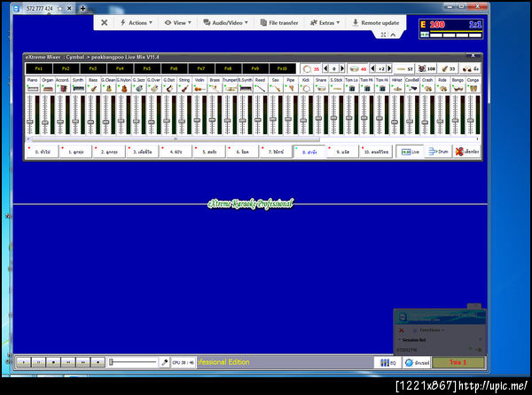Viewport: 532px width, 395px height.
Task: Toggle the Fx3 effect slot
Action: click(x=92, y=68)
